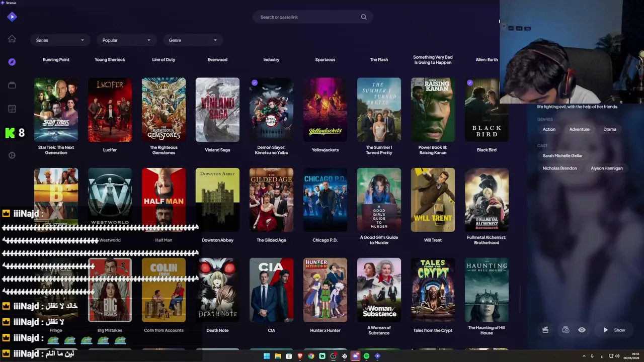The height and width of the screenshot is (362, 644).
Task: Click the Show play button
Action: pyautogui.click(x=614, y=330)
